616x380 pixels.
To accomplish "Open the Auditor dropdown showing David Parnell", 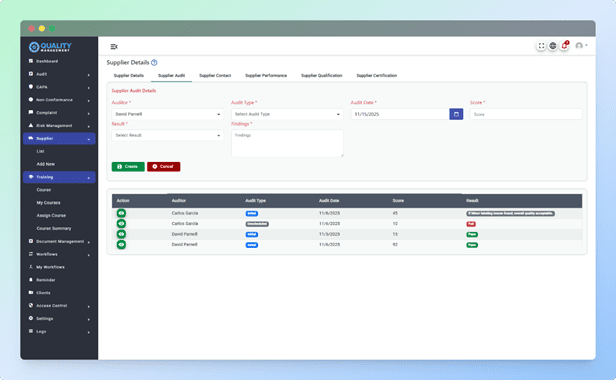I will 168,114.
